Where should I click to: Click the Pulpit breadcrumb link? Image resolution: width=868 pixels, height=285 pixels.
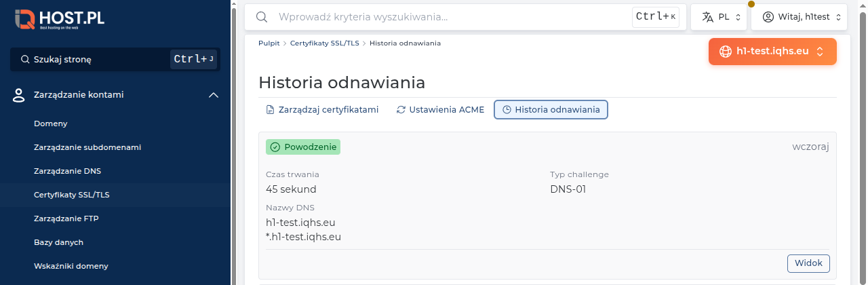point(269,43)
